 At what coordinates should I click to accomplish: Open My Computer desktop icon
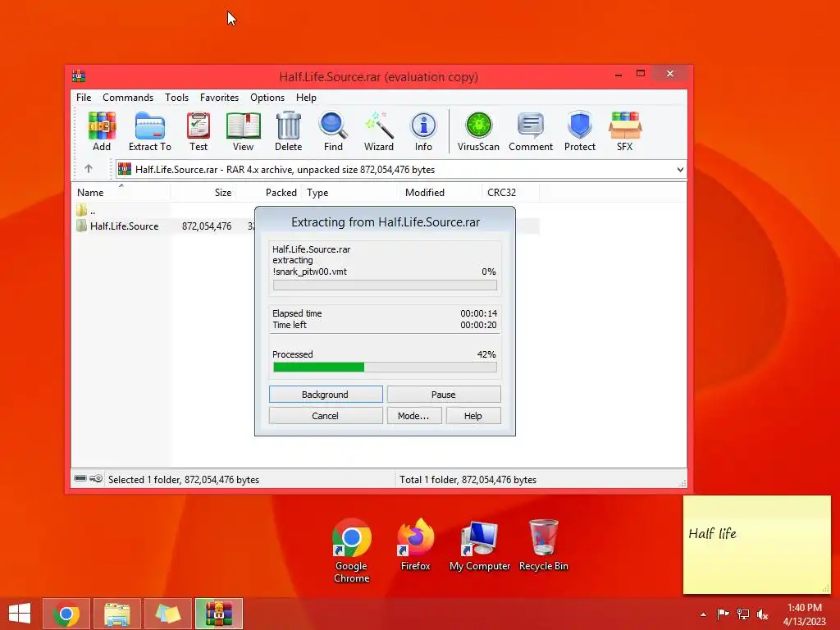pyautogui.click(x=479, y=546)
